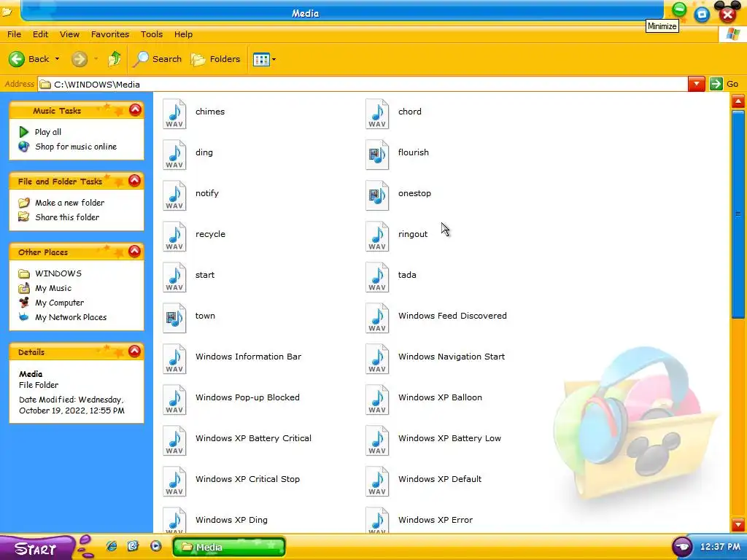The height and width of the screenshot is (560, 747).
Task: Click the Search toolbar button
Action: pos(158,59)
